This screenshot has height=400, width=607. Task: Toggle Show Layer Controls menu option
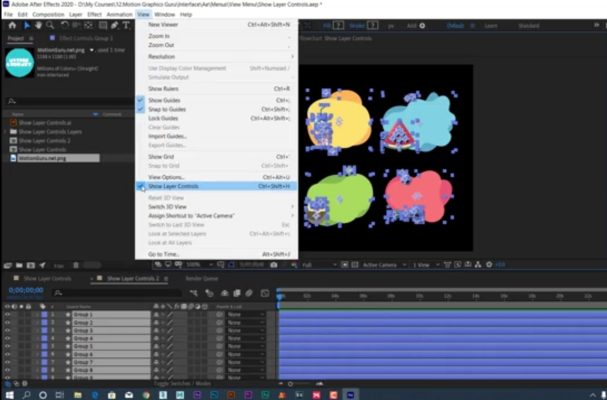point(174,187)
